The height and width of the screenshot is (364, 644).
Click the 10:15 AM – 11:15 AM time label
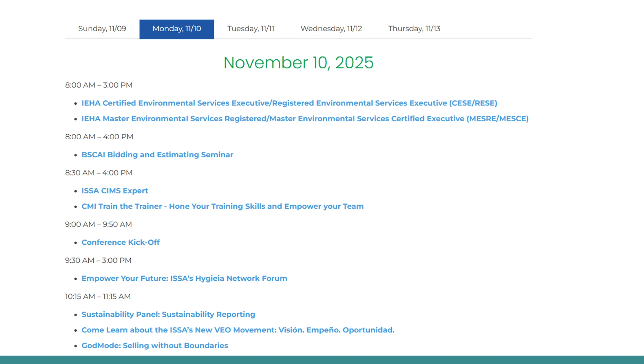[x=98, y=297]
